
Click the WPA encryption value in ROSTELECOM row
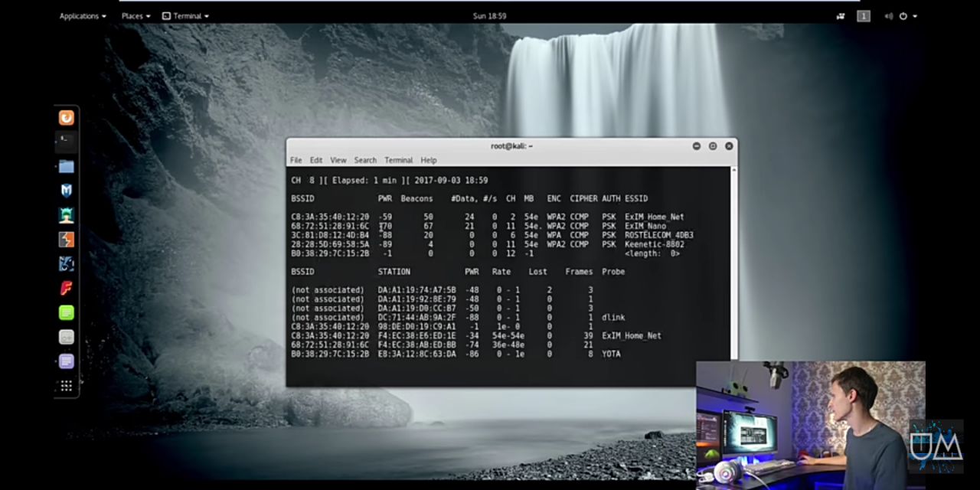pyautogui.click(x=554, y=235)
